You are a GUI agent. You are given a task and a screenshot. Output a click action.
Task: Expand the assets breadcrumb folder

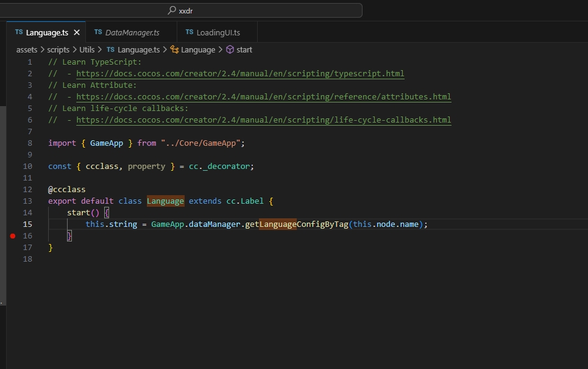click(x=27, y=50)
